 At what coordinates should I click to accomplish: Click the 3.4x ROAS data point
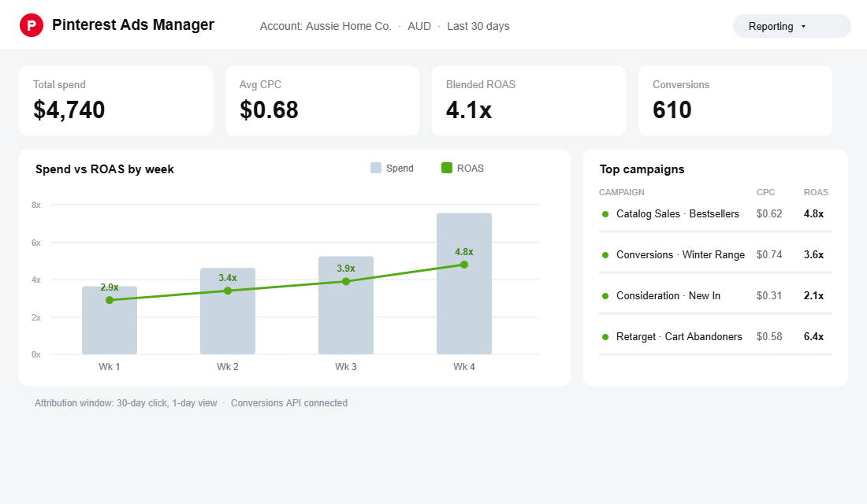tap(228, 291)
